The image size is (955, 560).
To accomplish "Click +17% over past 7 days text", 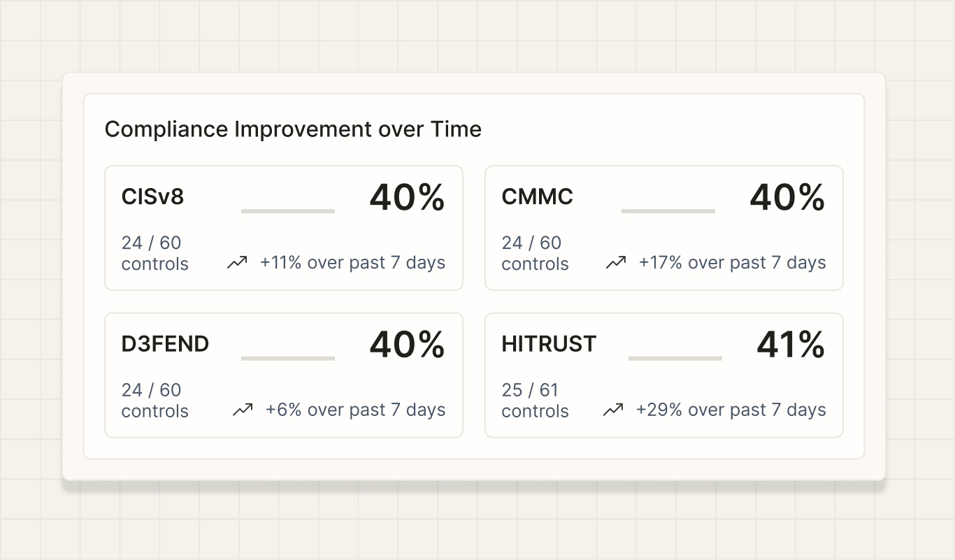I will 732,263.
